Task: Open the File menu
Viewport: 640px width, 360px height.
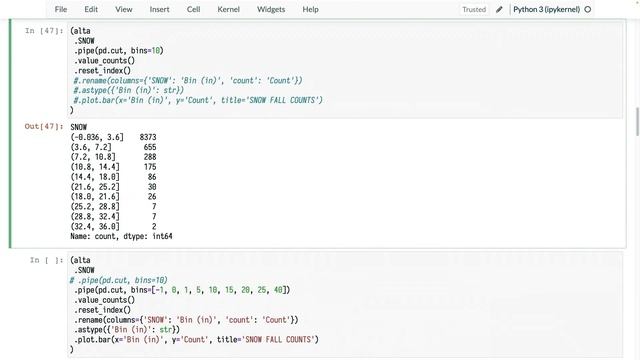Action: 61,9
